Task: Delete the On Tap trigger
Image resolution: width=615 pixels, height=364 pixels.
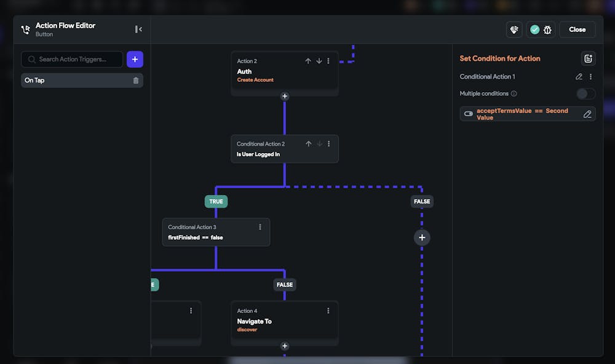Action: [x=136, y=81]
